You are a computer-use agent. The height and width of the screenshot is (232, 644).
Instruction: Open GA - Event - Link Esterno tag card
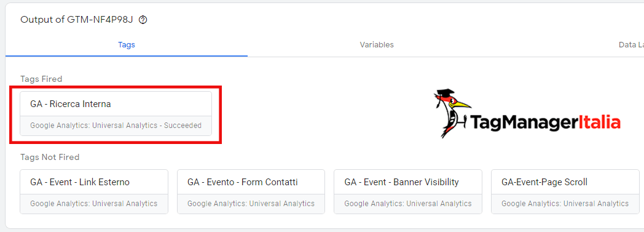[94, 191]
